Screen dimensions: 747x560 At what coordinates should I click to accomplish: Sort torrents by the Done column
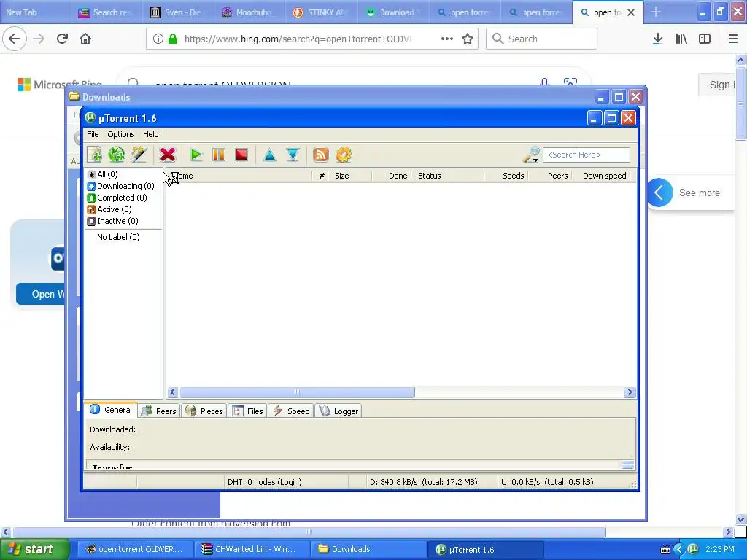pyautogui.click(x=391, y=176)
